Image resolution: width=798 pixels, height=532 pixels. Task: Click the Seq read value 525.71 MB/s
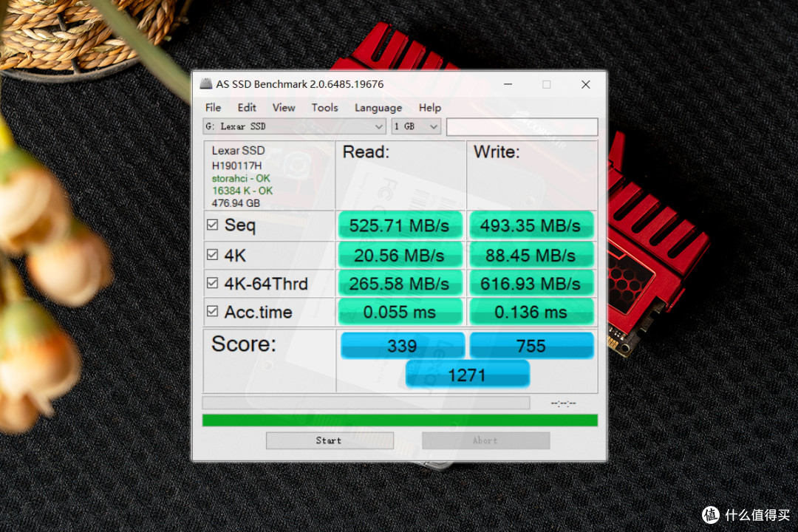pyautogui.click(x=400, y=225)
